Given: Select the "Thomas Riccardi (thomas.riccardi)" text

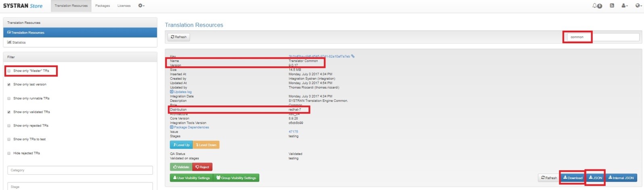Looking at the screenshot, I should point(314,87).
